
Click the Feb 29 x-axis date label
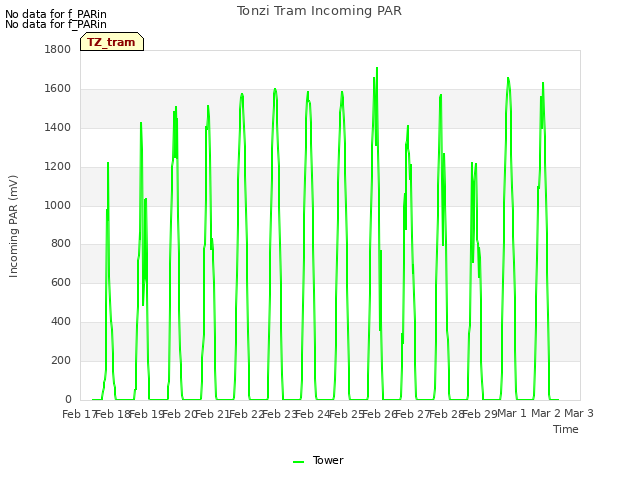(x=480, y=414)
